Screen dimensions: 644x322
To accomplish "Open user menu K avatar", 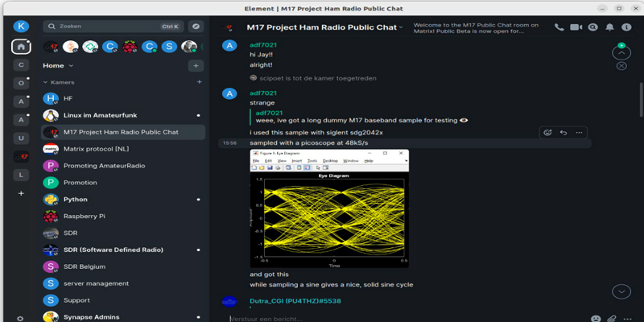I will pyautogui.click(x=21, y=27).
